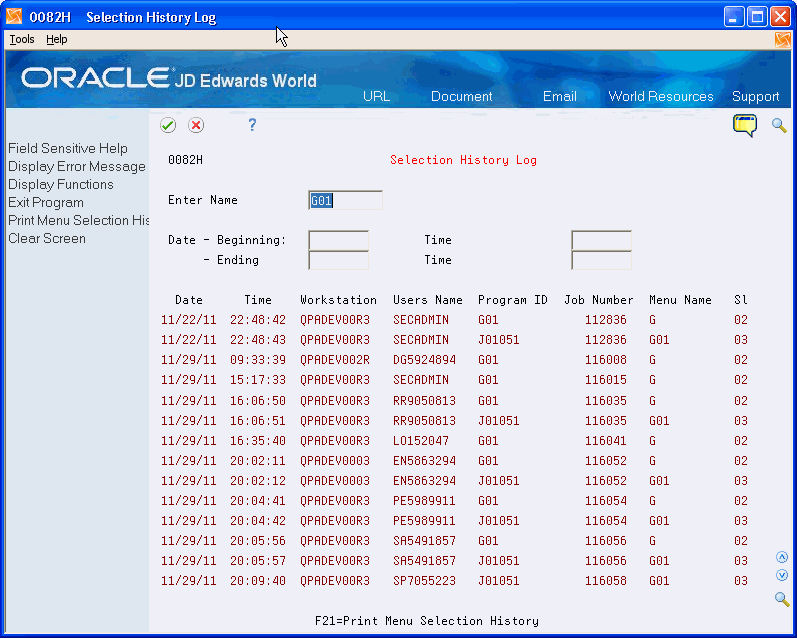This screenshot has height=638, width=797.
Task: Click user name DG5924894
Action: (x=424, y=360)
